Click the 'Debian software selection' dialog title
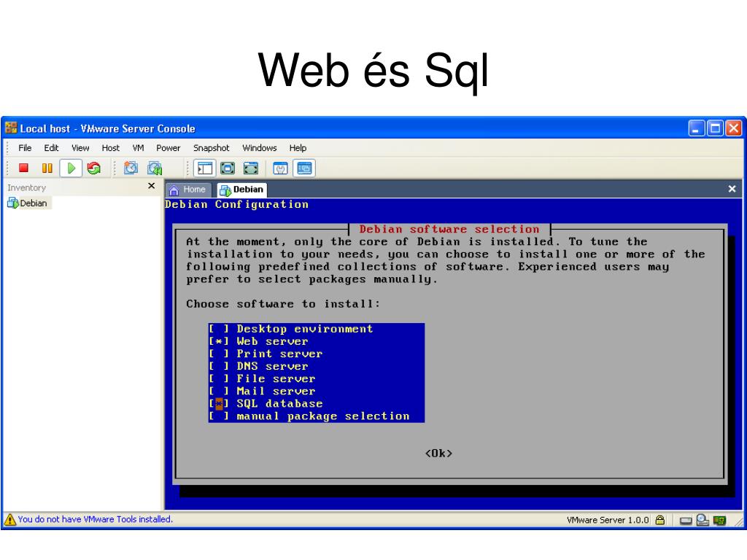Viewport: 747px width, 560px height. coord(449,229)
